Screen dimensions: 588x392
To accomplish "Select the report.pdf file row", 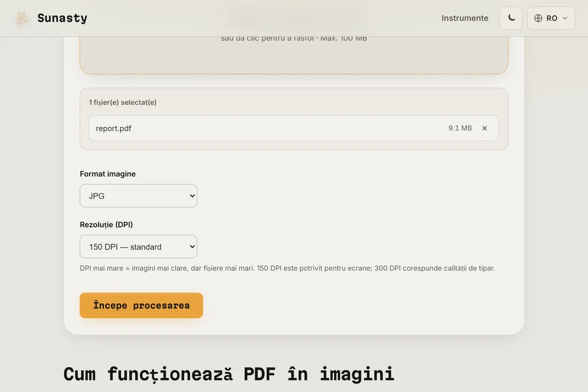I will 293,128.
